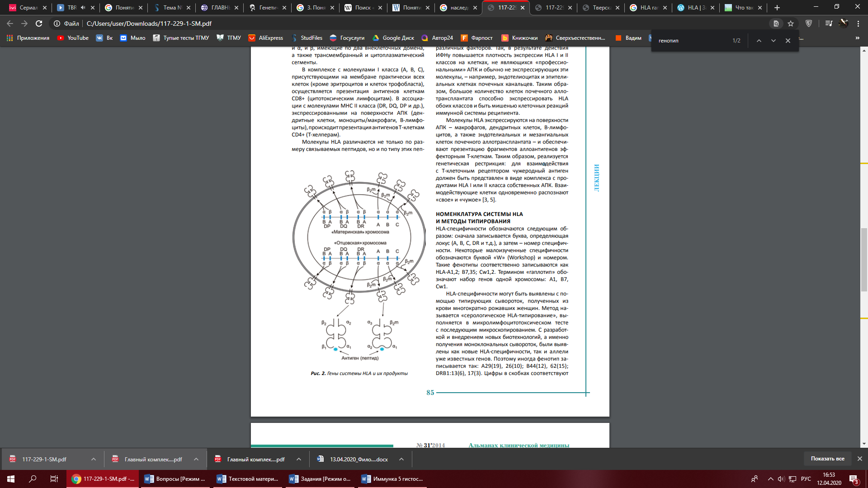Viewport: 868px width, 488px height.
Task: Expand options for second Главный комплек pdf download
Action: point(299,459)
